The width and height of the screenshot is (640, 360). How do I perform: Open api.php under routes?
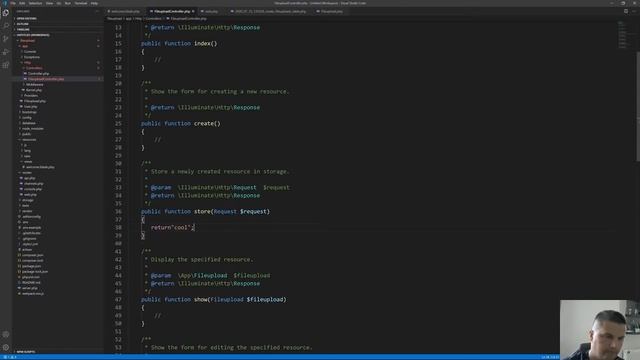29,178
